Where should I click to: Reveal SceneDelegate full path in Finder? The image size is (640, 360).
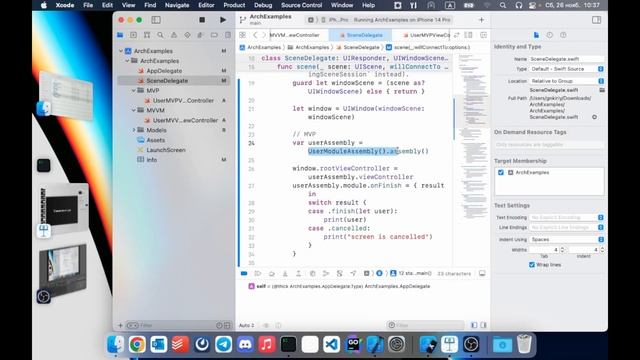(x=594, y=117)
